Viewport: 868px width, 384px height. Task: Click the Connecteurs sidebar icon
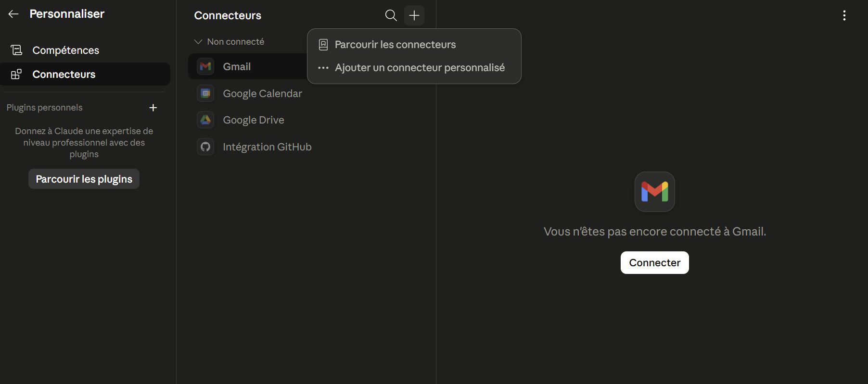[x=16, y=74]
